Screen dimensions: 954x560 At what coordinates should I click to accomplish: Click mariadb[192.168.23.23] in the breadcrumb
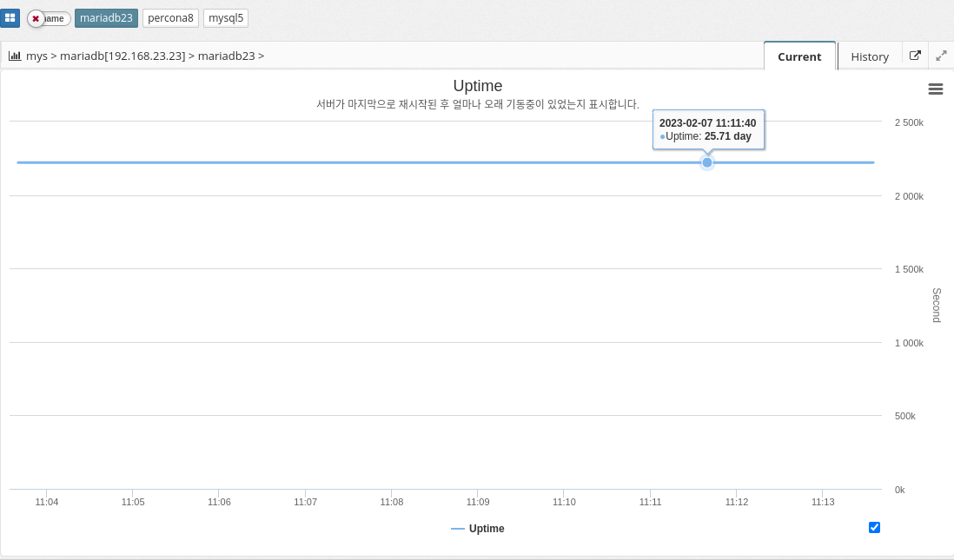tap(123, 56)
